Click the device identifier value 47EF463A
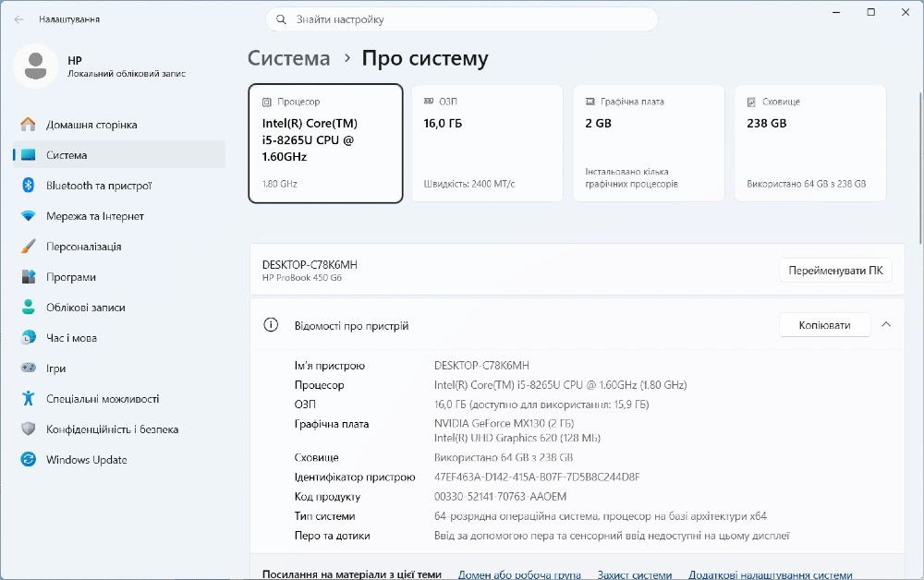The height and width of the screenshot is (580, 924). click(537, 477)
